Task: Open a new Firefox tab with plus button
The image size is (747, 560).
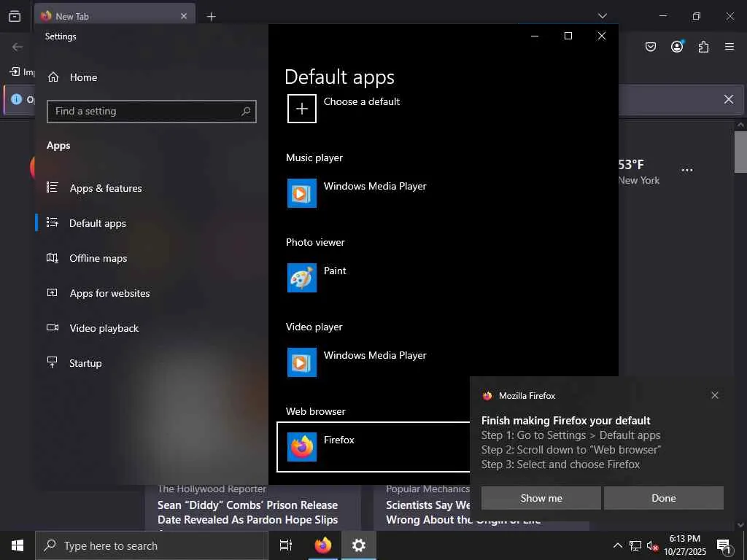Action: click(x=211, y=17)
